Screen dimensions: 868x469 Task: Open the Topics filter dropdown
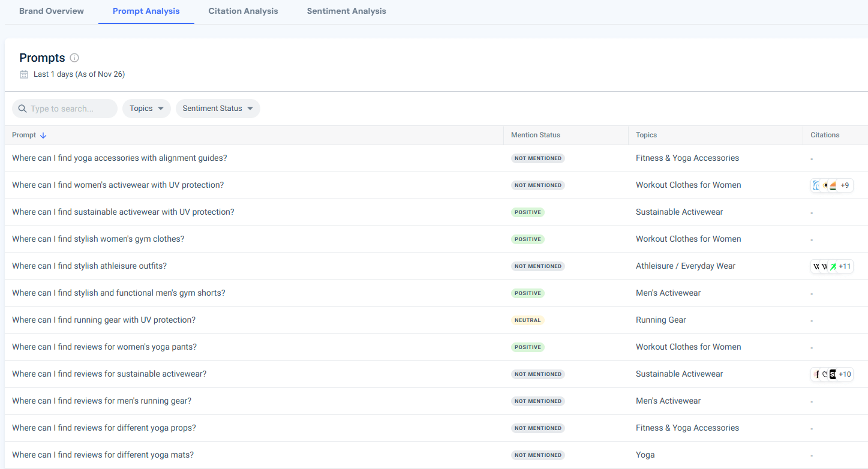(x=147, y=109)
